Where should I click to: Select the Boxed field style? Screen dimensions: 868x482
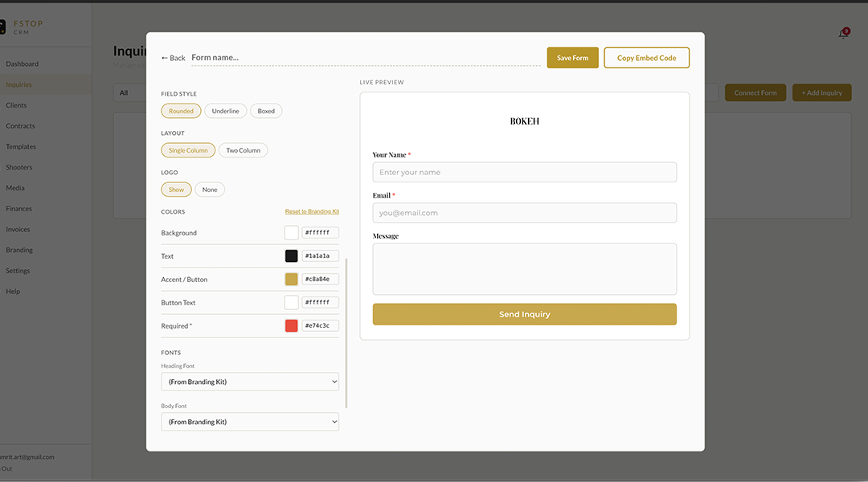point(266,110)
